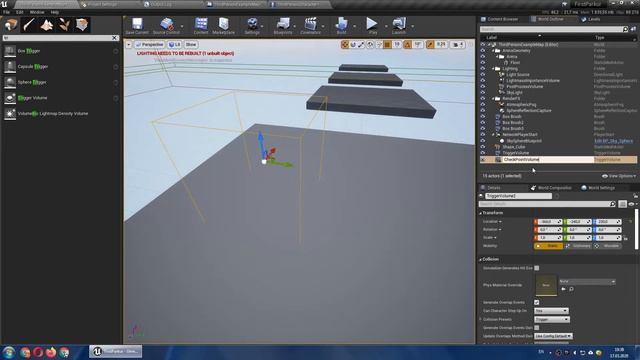Open the File menu
640x360 pixels.
(7, 12)
